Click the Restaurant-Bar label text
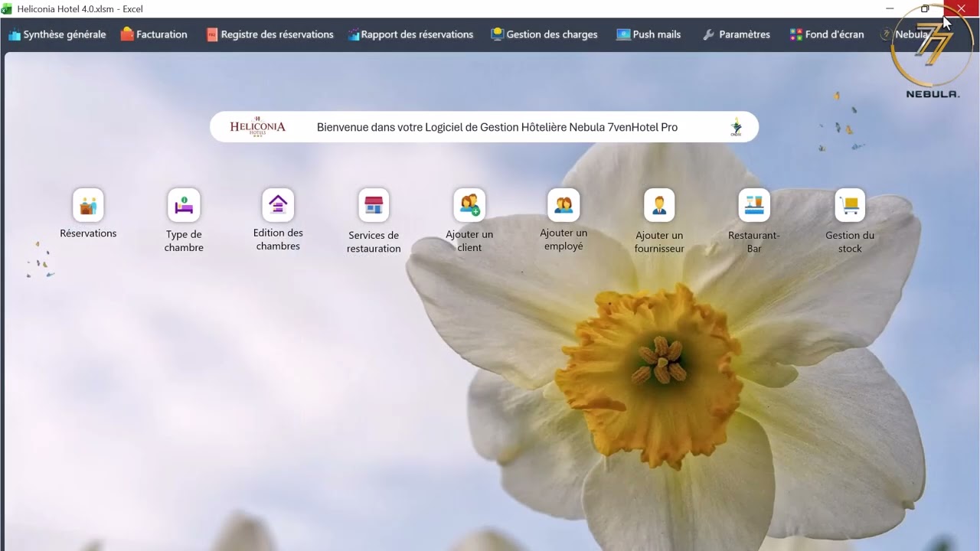The width and height of the screenshot is (980, 551). click(x=754, y=242)
